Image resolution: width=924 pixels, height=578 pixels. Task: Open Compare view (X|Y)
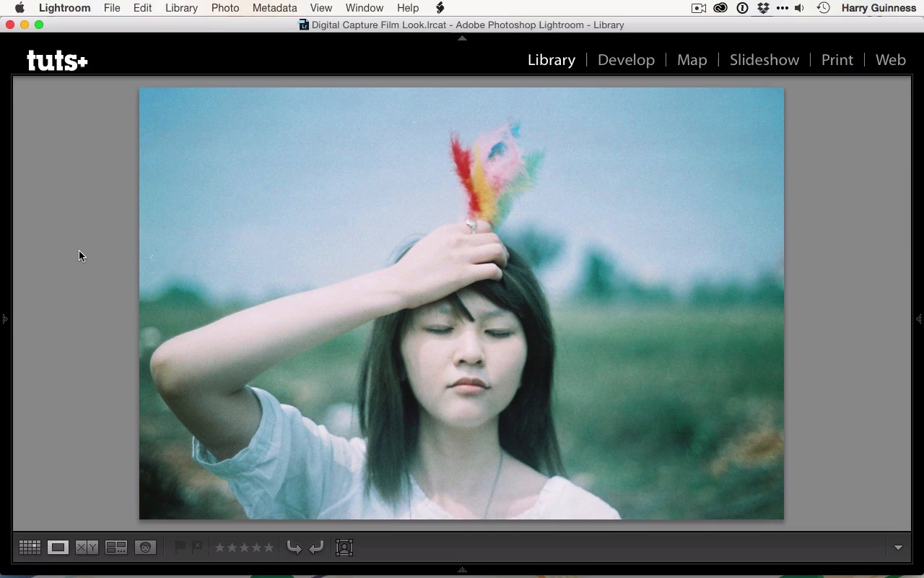point(87,548)
